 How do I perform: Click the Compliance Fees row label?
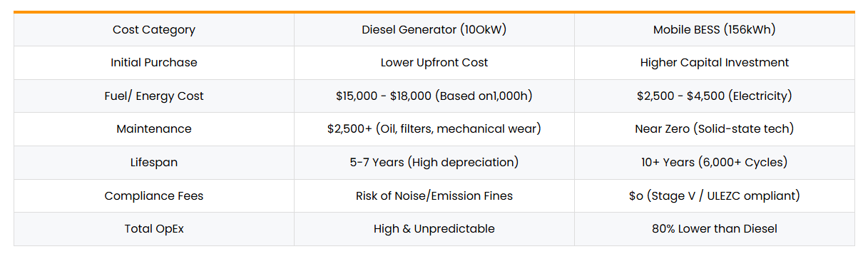154,195
